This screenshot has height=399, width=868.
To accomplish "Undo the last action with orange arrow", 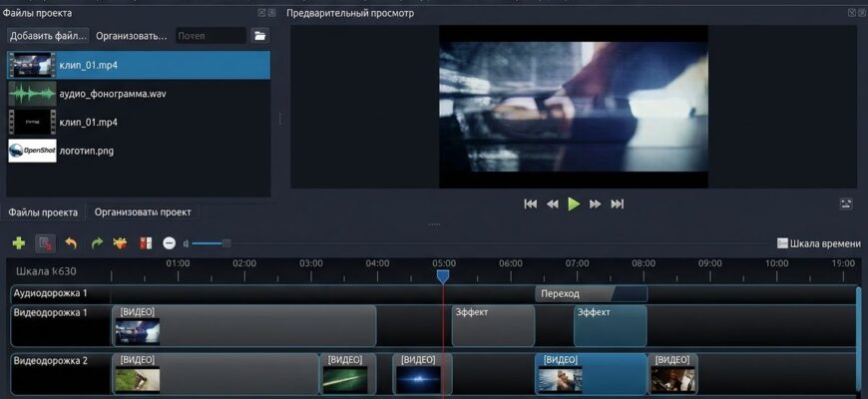I will pyautogui.click(x=71, y=243).
